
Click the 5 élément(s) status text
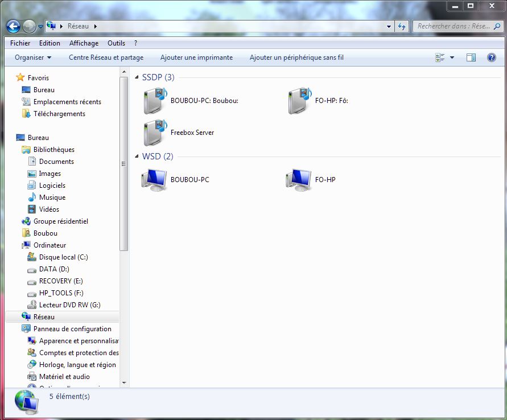69,397
